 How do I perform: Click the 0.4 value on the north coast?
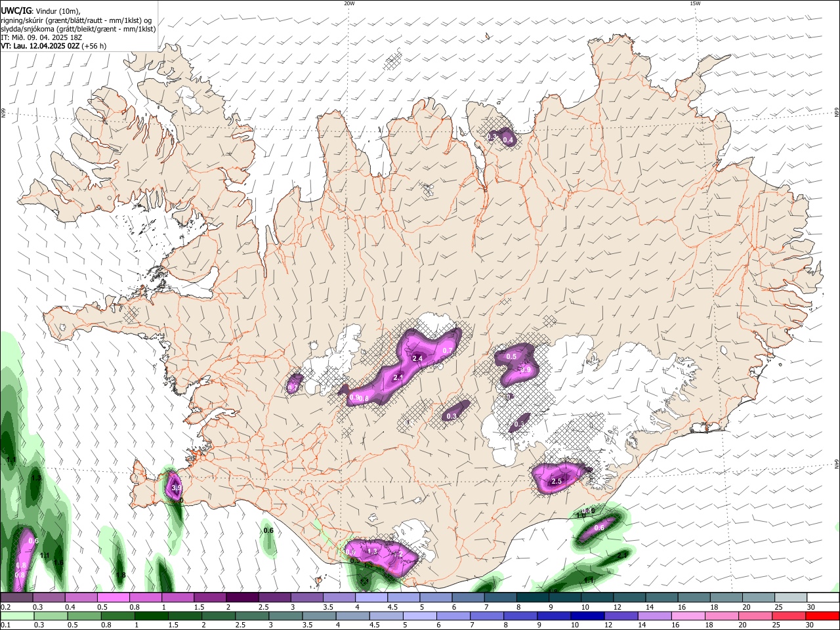(507, 139)
